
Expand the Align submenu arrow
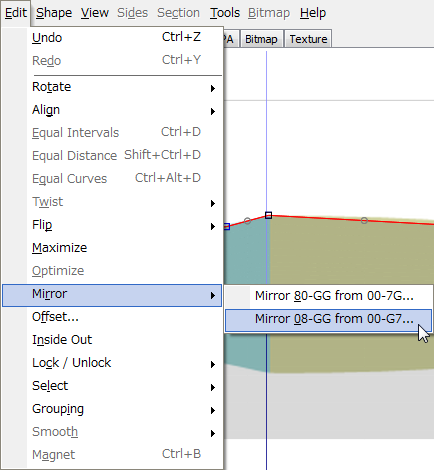213,111
